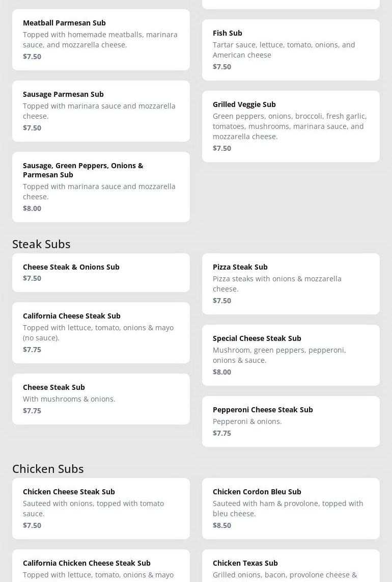Screen dimensions: 392x582
Task: Click the $8.50 price under Chicken Cordon Bleu
Action: pyautogui.click(x=222, y=525)
